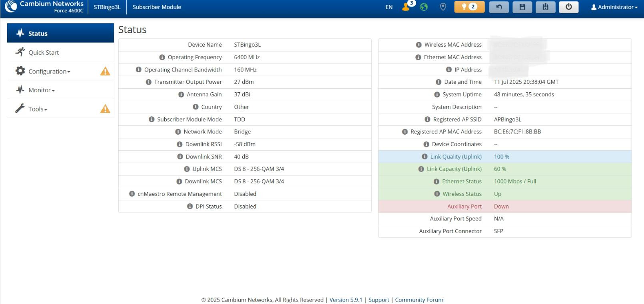Click the Configuration gear icon
The width and height of the screenshot is (644, 304).
20,71
